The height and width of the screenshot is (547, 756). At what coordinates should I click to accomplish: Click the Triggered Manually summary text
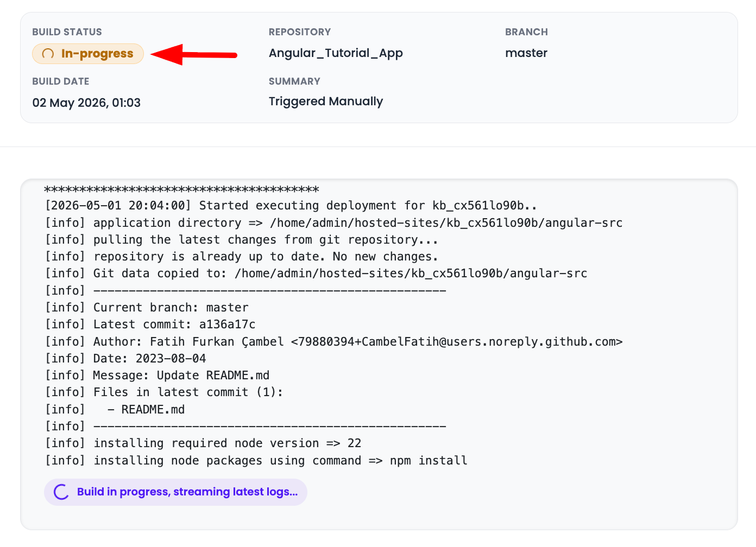point(326,101)
